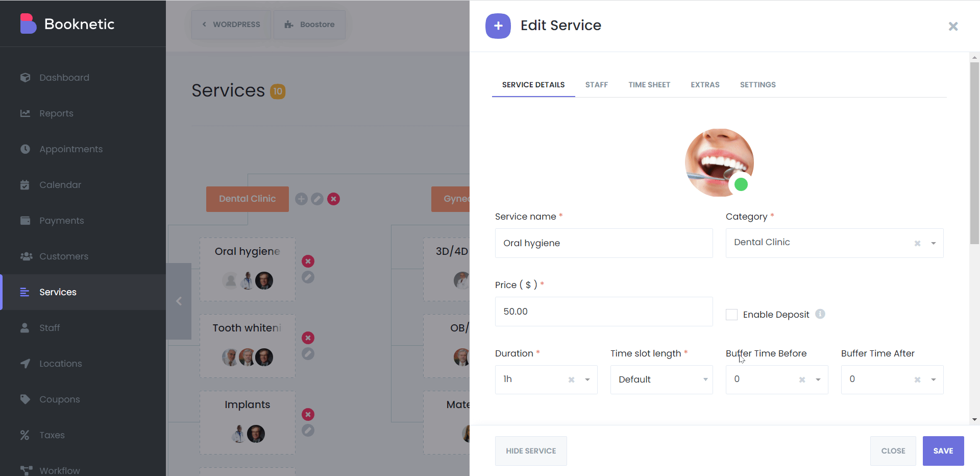Click the Locations arrow icon
The height and width of the screenshot is (476, 980).
(x=25, y=364)
